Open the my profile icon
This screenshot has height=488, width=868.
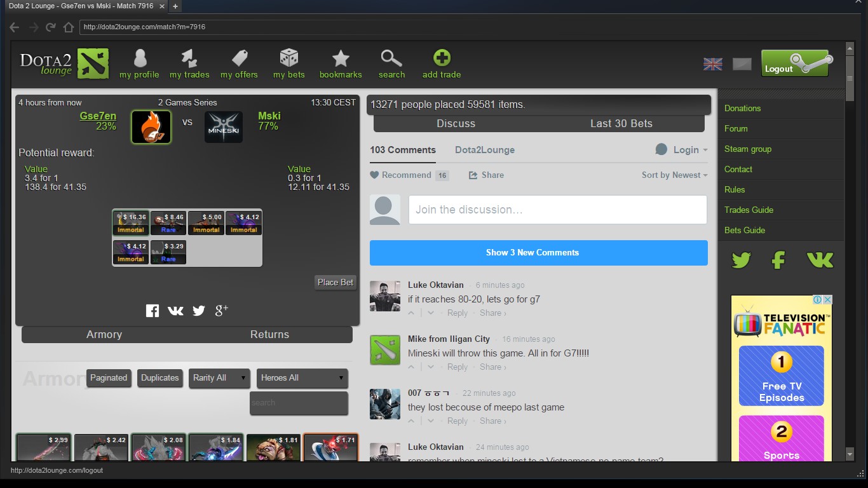(x=140, y=58)
